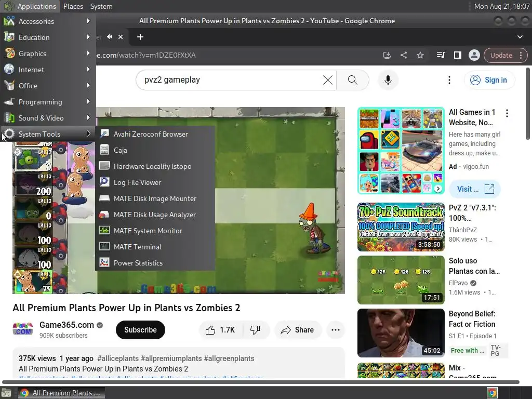Image resolution: width=532 pixels, height=399 pixels.
Task: Open the All Games ad thumbnail
Action: click(401, 151)
